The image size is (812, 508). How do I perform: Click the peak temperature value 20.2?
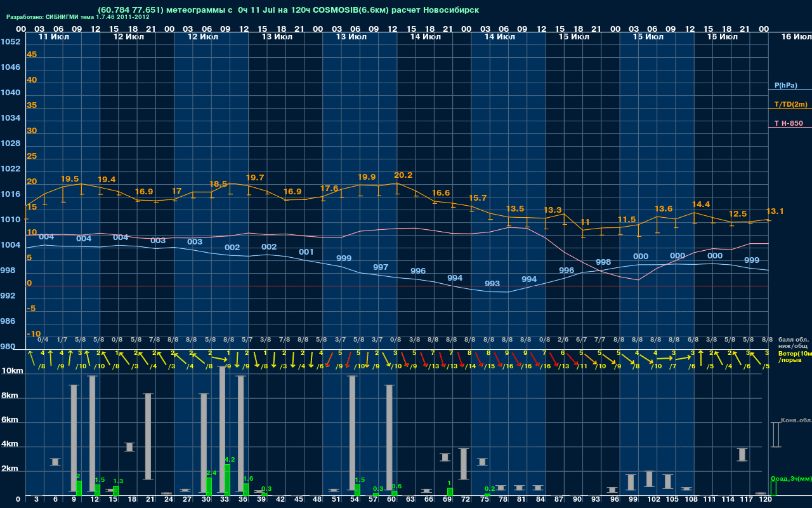[x=403, y=175]
